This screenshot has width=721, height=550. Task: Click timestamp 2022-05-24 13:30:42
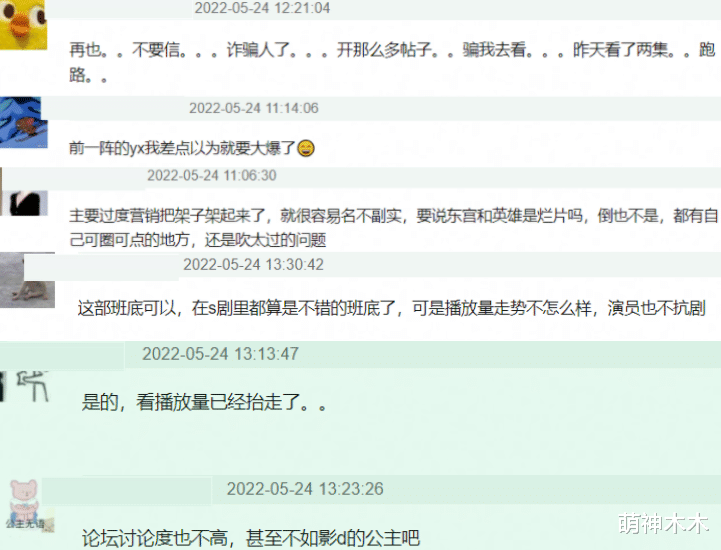point(253,264)
